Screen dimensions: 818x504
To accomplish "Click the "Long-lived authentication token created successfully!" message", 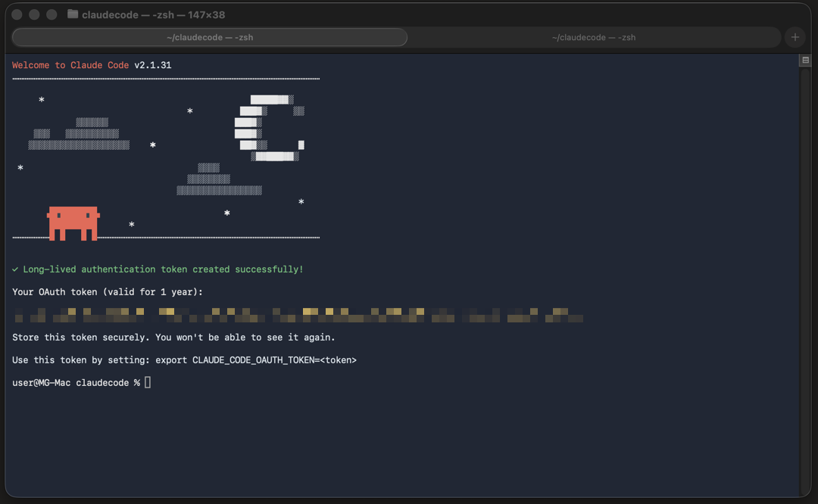I will [x=163, y=269].
